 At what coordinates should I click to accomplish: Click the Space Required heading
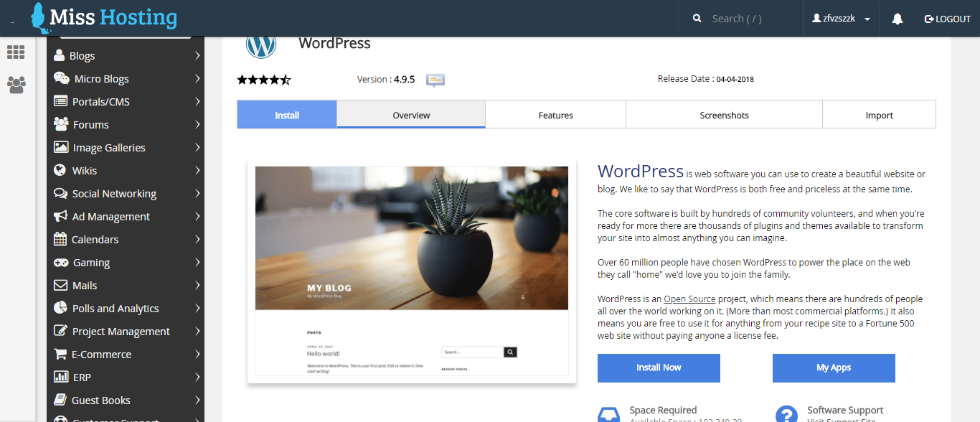663,410
